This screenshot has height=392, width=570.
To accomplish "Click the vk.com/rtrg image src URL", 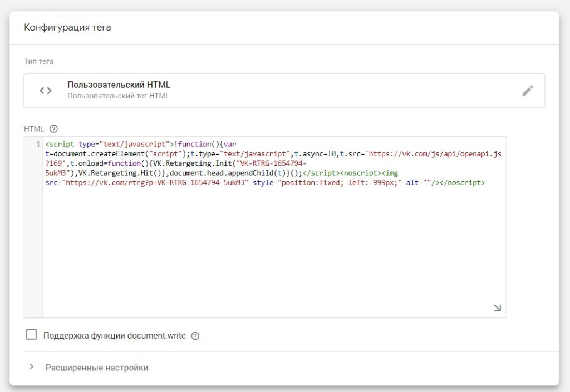I will [x=156, y=182].
